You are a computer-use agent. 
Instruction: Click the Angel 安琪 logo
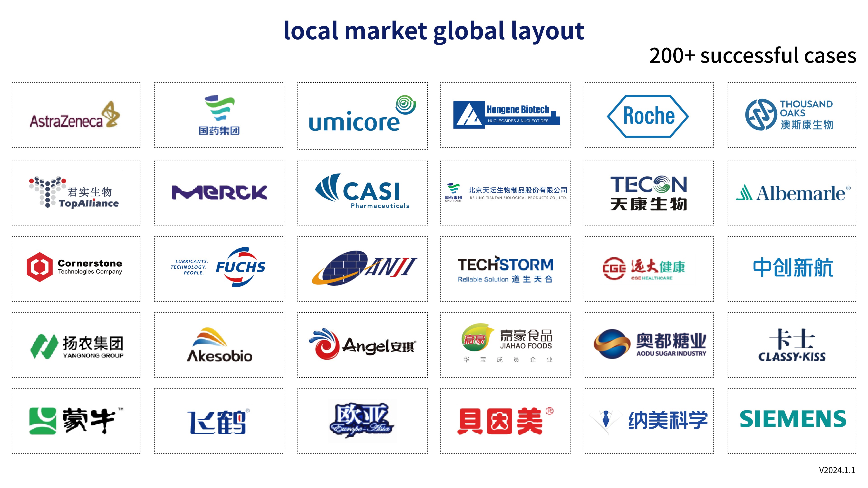point(363,344)
